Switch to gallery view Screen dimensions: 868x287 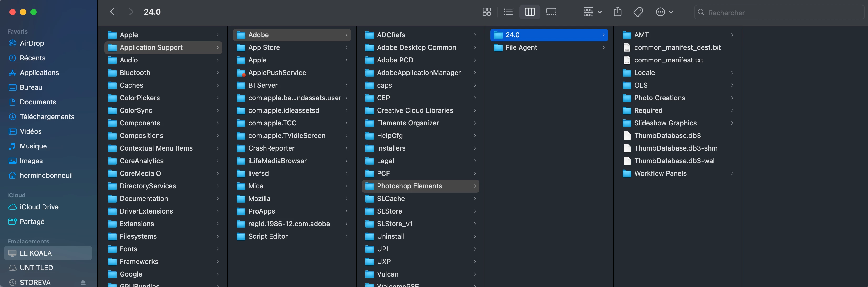click(551, 12)
